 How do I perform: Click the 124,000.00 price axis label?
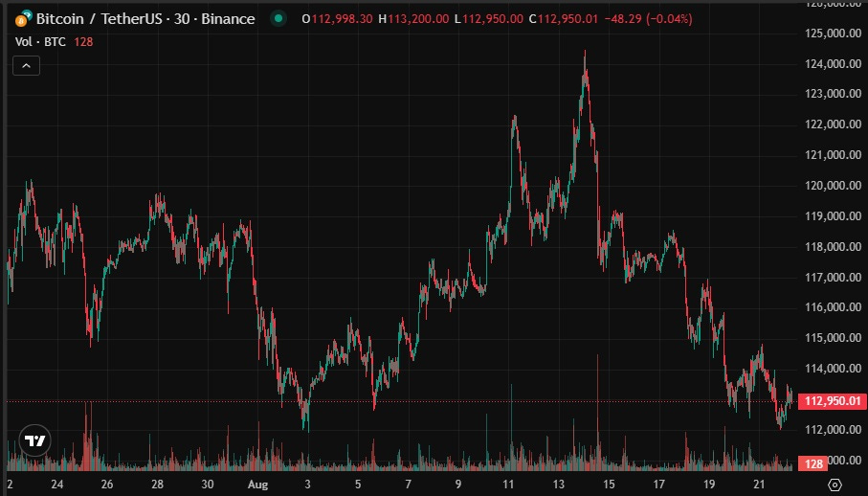833,63
